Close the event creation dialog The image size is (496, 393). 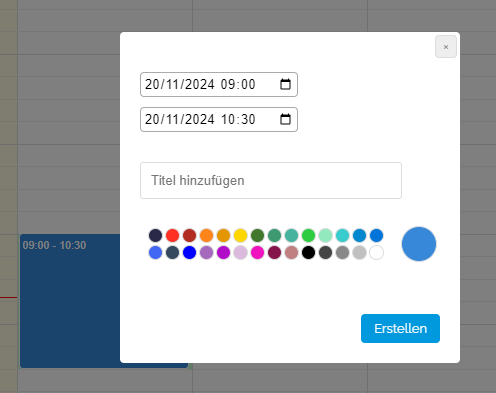(446, 47)
